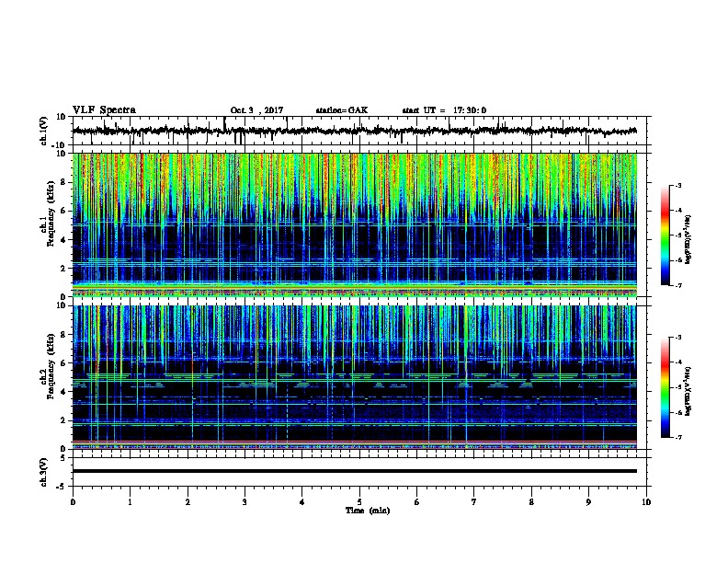Click time axis tick label "9"
The image size is (728, 563).
click(589, 502)
